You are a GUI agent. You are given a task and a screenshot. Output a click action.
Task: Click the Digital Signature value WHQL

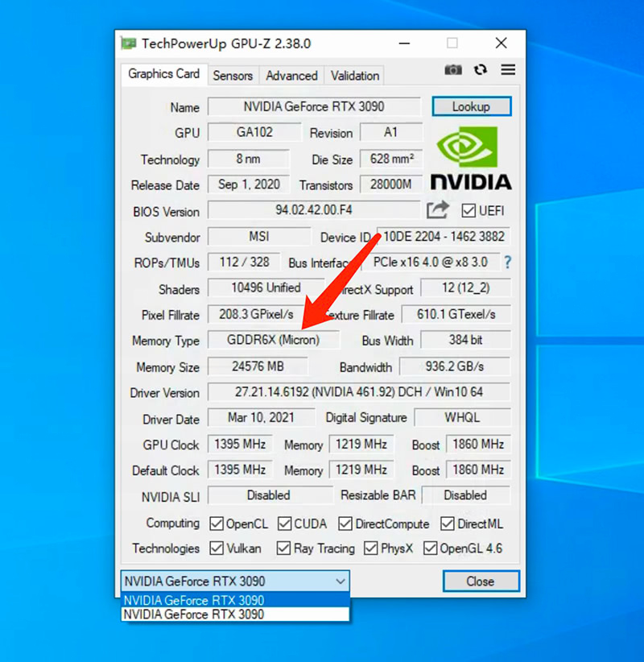462,418
